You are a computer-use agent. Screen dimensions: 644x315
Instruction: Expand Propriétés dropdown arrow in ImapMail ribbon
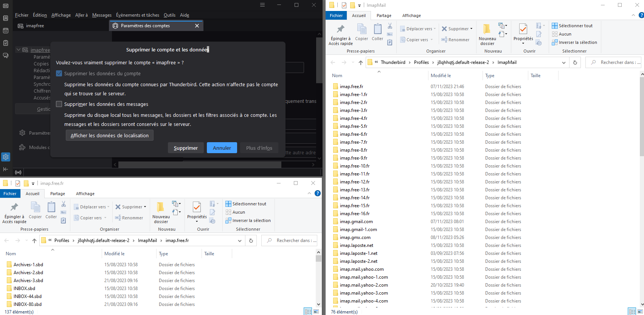pyautogui.click(x=523, y=43)
